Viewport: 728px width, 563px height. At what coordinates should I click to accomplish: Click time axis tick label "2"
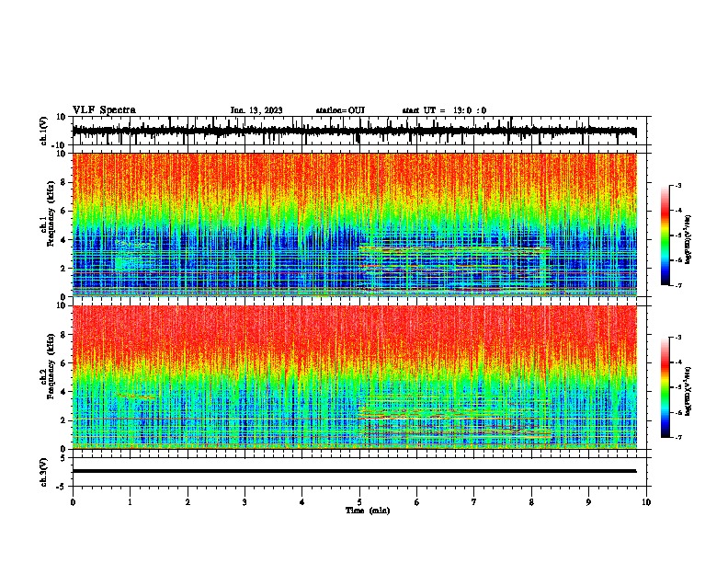188,502
